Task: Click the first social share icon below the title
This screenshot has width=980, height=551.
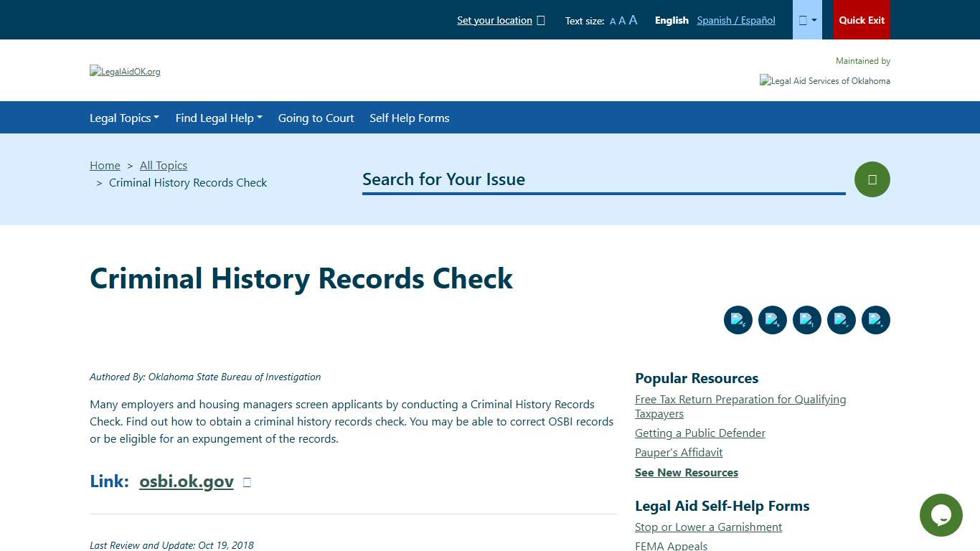Action: [x=738, y=320]
